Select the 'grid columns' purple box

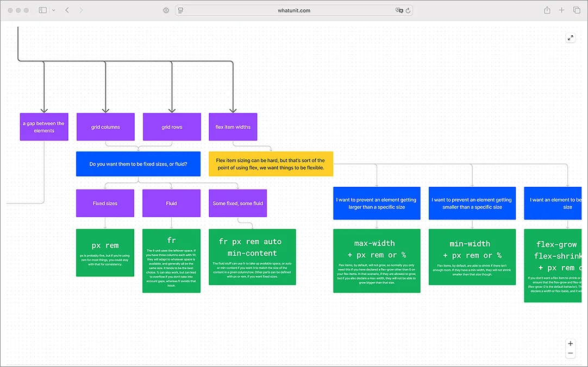pyautogui.click(x=105, y=127)
